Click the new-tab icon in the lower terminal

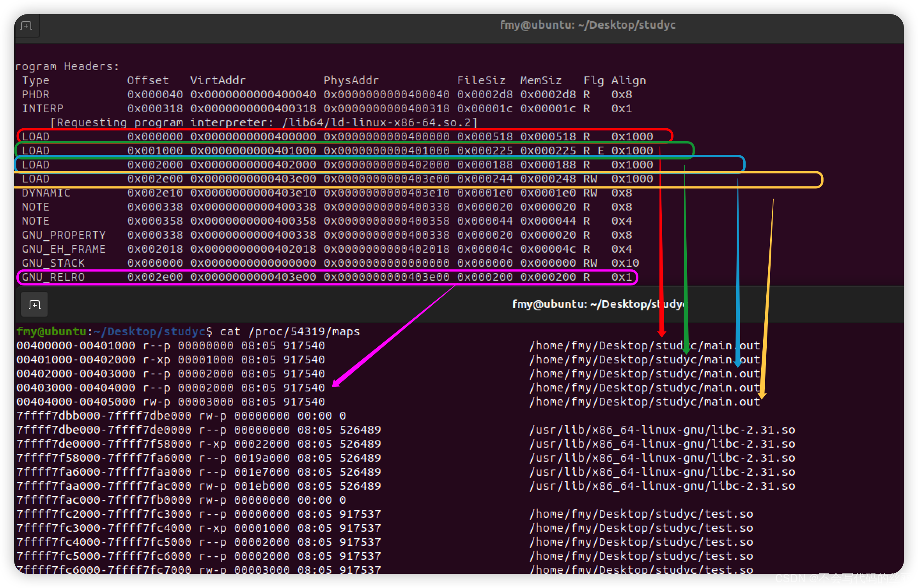coord(34,305)
